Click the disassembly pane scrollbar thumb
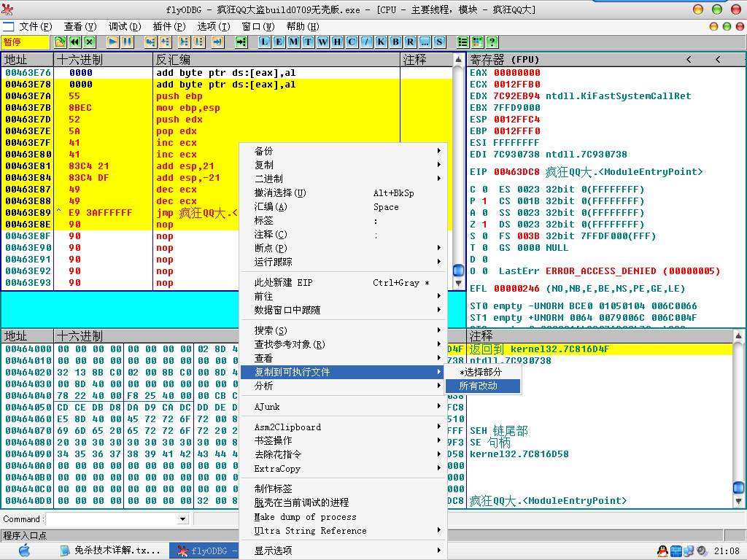The image size is (747, 560). 458,271
